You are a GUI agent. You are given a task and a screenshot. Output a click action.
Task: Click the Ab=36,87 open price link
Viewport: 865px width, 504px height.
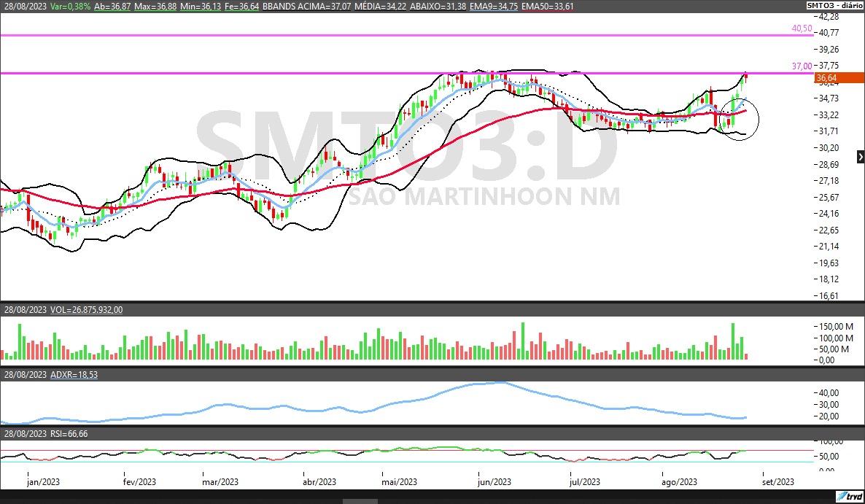[112, 7]
